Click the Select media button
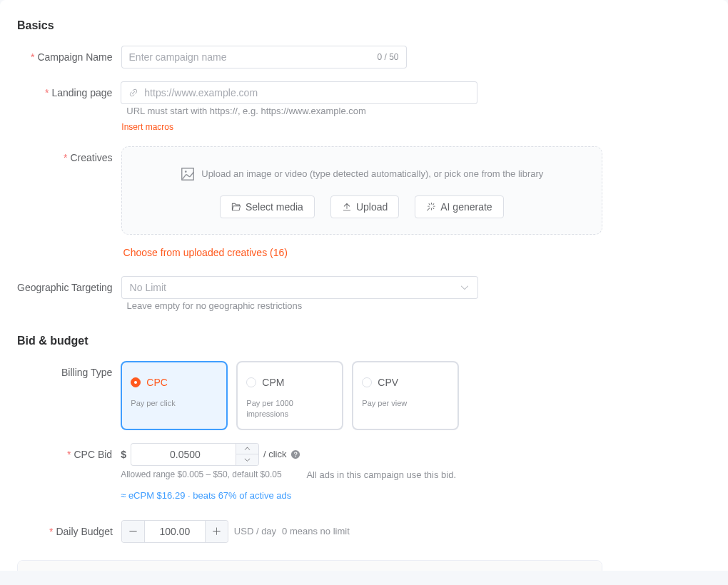This screenshot has width=728, height=585. pyautogui.click(x=268, y=207)
